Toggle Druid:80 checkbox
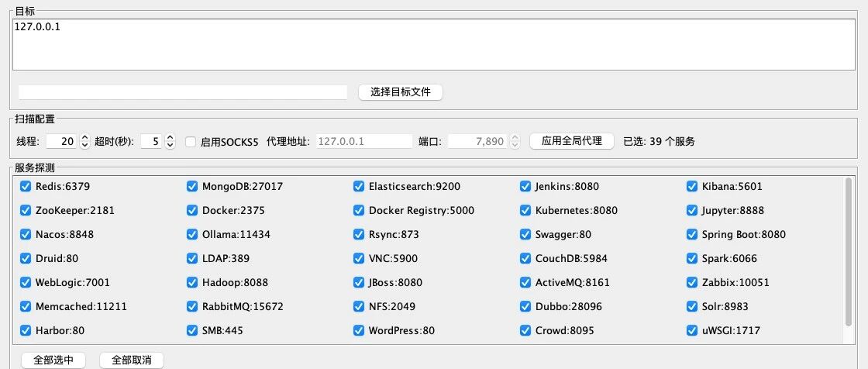The width and height of the screenshot is (868, 369). pyautogui.click(x=26, y=258)
